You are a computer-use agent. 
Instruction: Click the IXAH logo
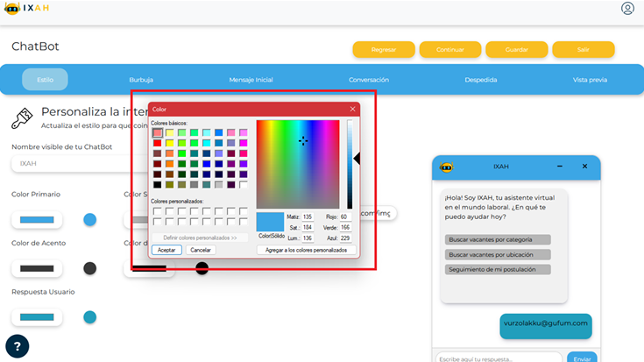pyautogui.click(x=26, y=8)
